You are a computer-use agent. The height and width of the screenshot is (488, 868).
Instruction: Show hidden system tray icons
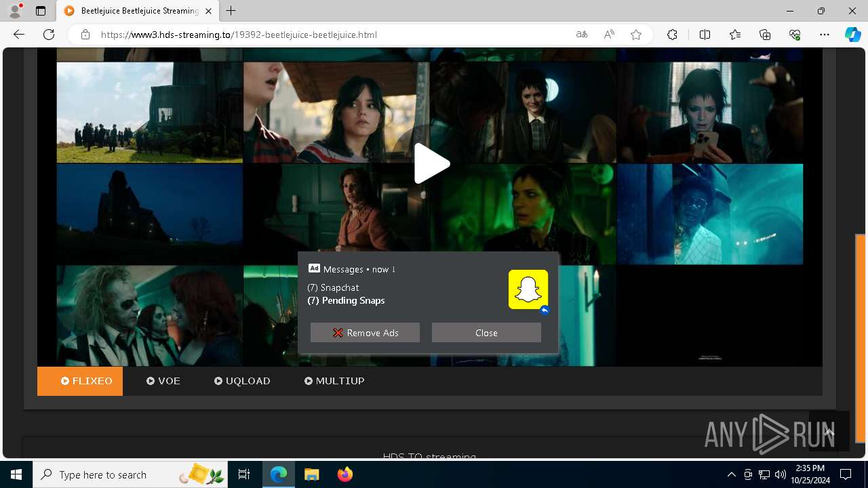click(x=731, y=474)
